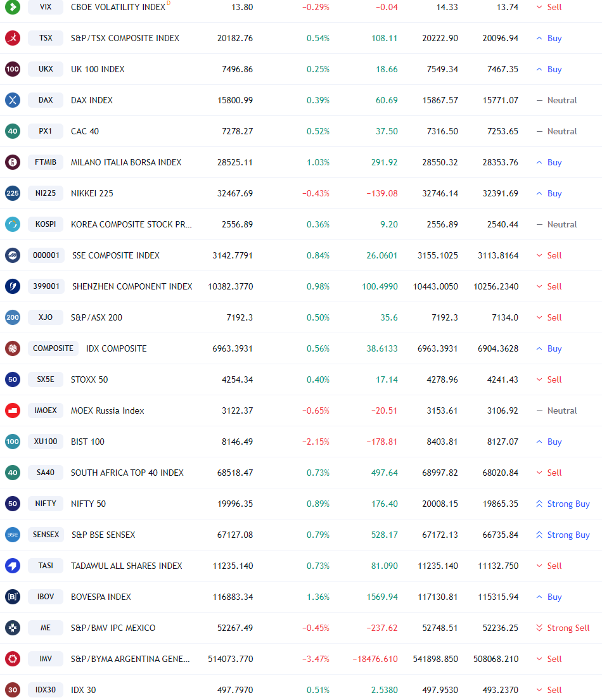The height and width of the screenshot is (700, 602).
Task: Click the South Africa Top 40 logo icon
Action: (13, 473)
